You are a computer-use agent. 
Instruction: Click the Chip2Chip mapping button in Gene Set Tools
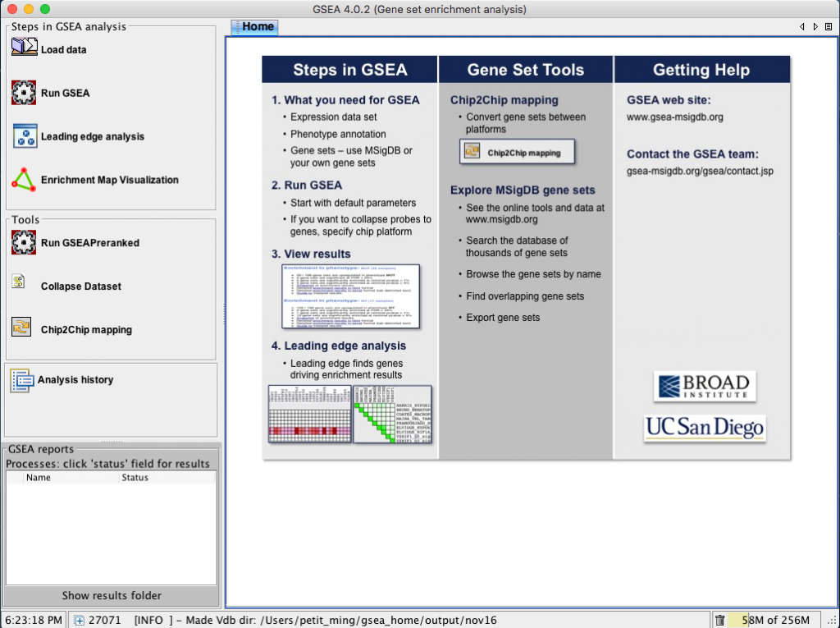[x=517, y=152]
